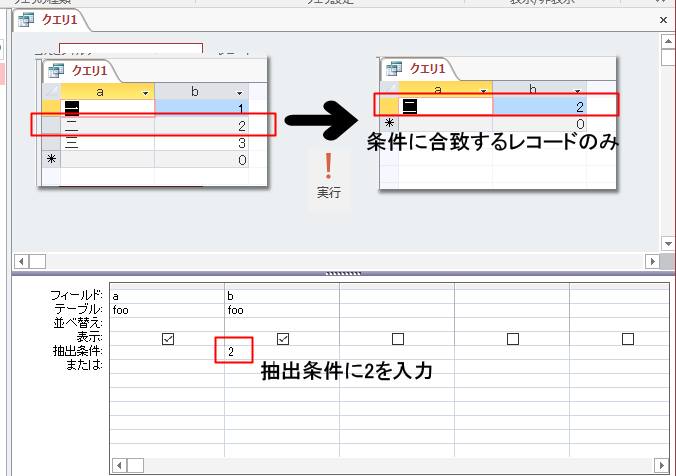Click upper pane scrollbar up arrow
This screenshot has height=476, width=676.
pyautogui.click(x=668, y=41)
